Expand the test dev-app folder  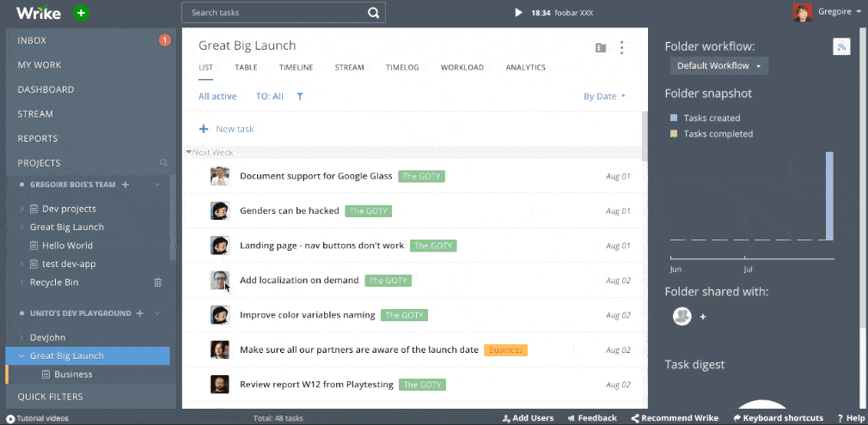[x=22, y=264]
